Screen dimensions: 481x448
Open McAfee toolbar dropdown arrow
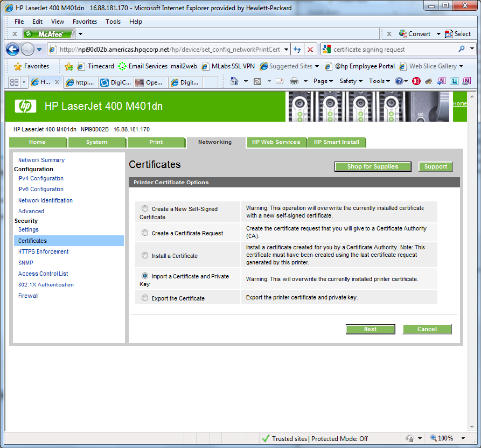[80, 34]
